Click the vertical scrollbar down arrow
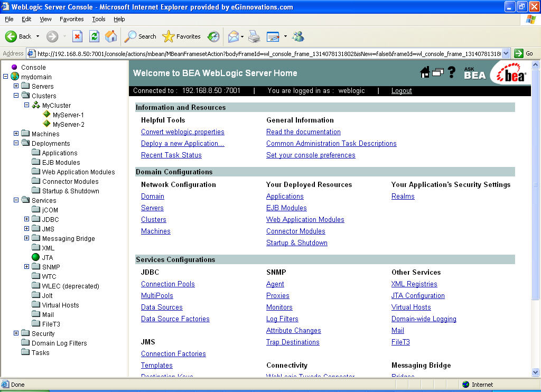Viewport: 541px width, 392px height. 536,372
